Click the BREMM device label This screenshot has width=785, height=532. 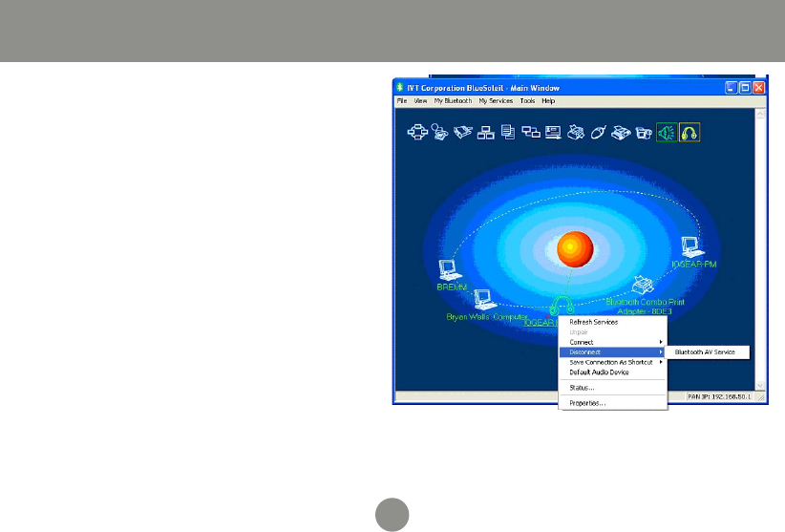tap(452, 287)
